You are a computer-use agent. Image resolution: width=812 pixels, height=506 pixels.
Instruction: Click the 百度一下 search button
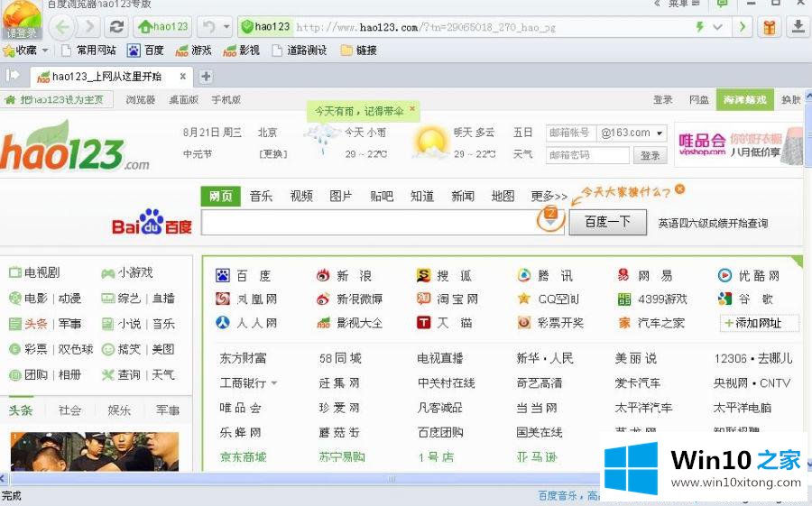point(608,222)
